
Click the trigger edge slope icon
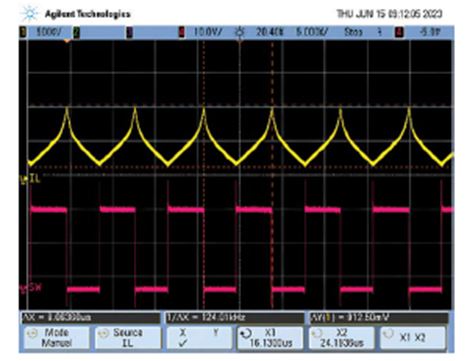(379, 32)
